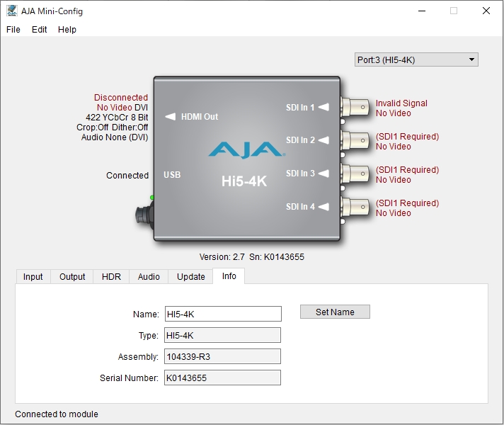Go to the Audio tab

pos(149,277)
